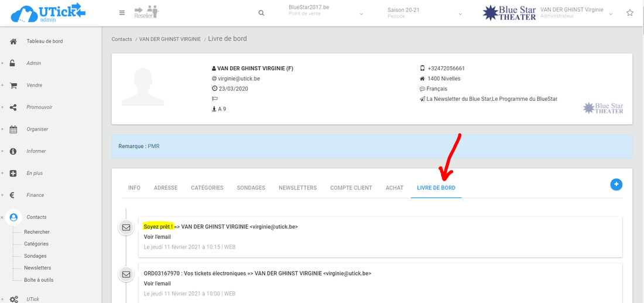Click the Organiser calendar icon
Image resolution: width=644 pixels, height=303 pixels.
tap(13, 130)
